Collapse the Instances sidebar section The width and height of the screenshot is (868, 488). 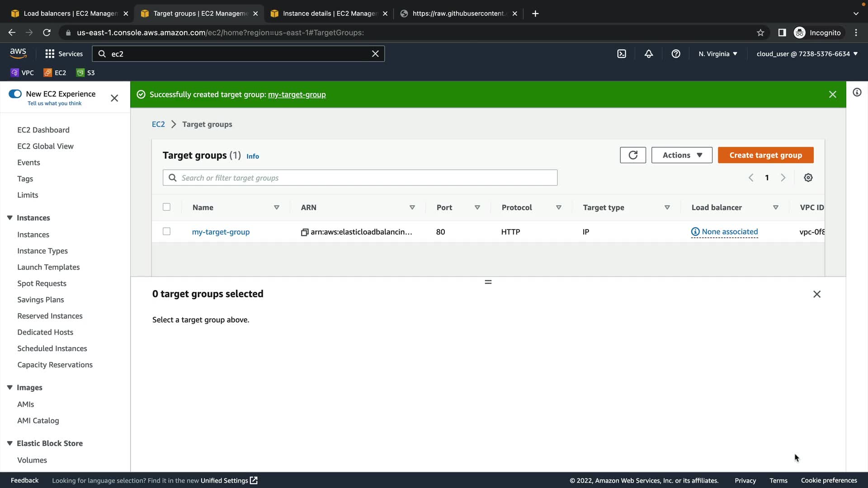coord(10,218)
